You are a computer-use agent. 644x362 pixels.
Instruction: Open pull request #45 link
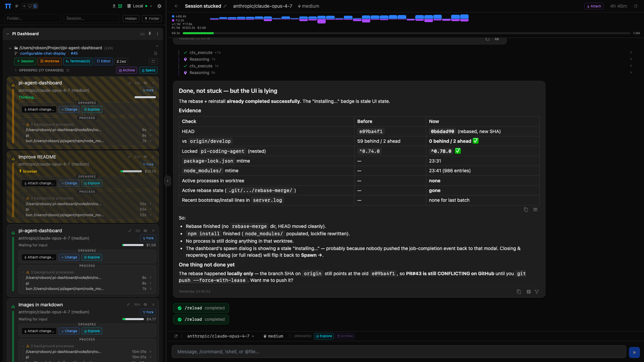tap(74, 54)
